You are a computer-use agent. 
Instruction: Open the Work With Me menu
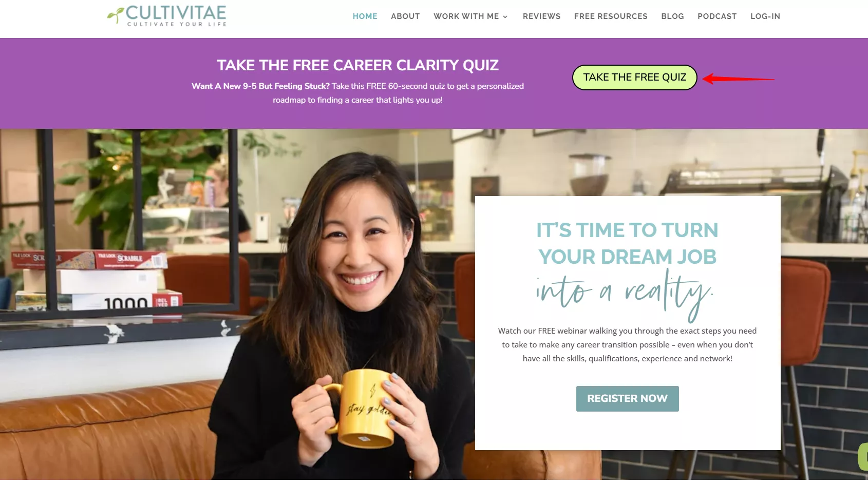point(466,16)
